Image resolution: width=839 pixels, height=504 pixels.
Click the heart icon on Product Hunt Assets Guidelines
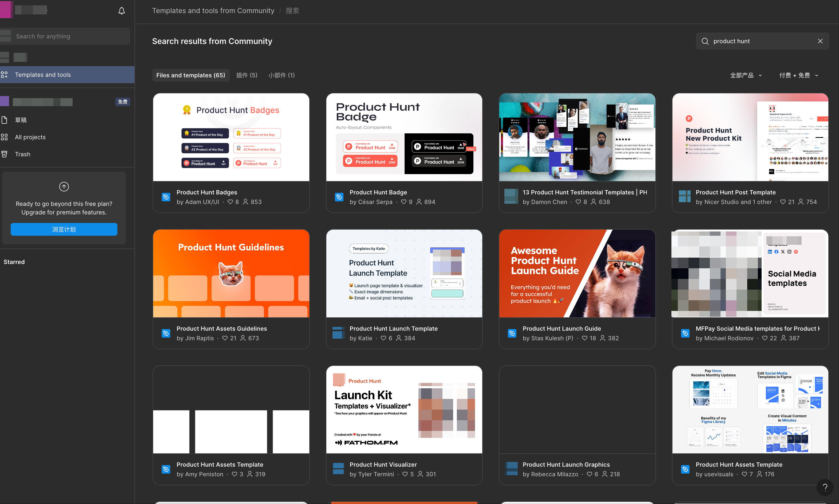(225, 338)
